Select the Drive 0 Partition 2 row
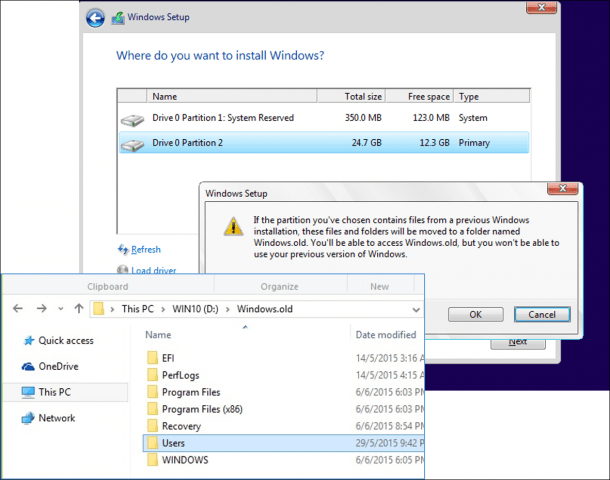This screenshot has height=480, width=610. click(324, 142)
